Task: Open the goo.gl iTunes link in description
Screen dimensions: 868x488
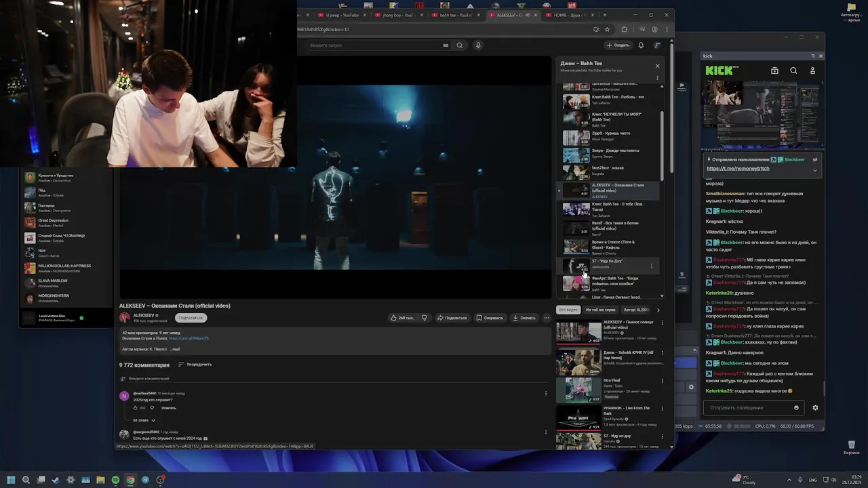Action: pyautogui.click(x=189, y=338)
